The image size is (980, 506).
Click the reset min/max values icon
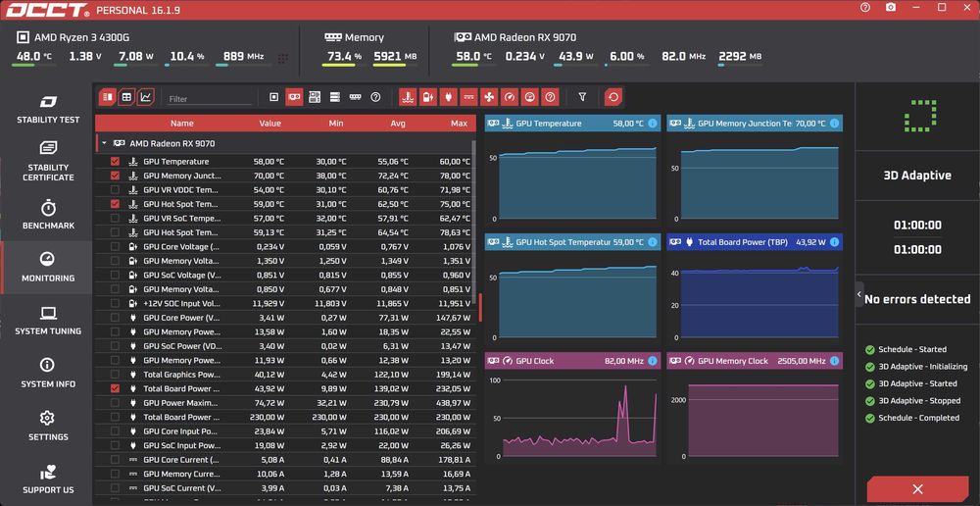coord(613,97)
